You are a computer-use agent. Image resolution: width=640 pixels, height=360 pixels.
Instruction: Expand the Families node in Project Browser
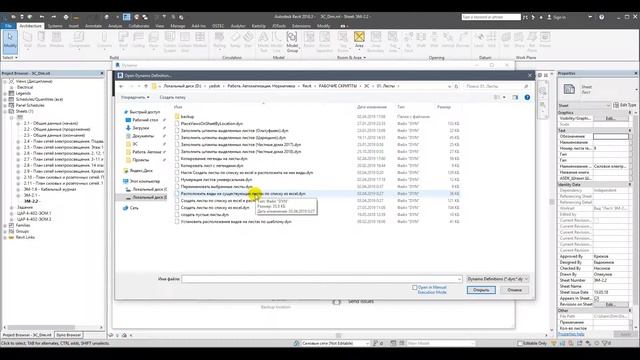point(5,225)
